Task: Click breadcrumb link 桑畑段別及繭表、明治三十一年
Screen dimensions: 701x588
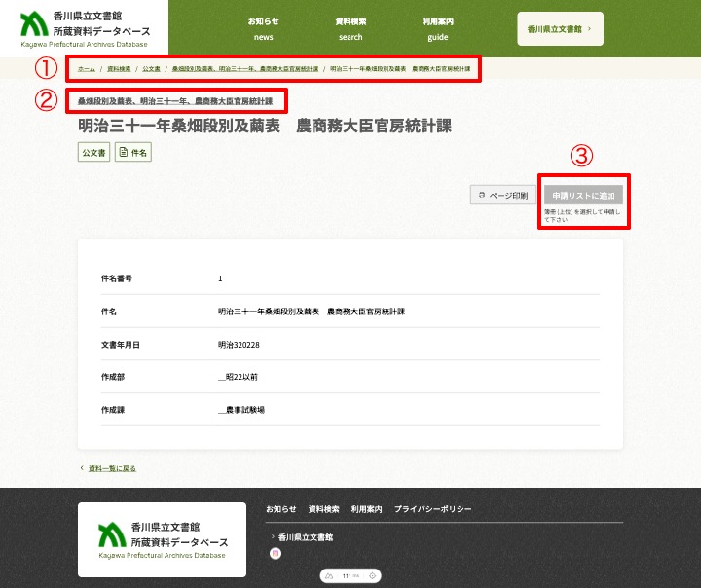Action: click(245, 69)
